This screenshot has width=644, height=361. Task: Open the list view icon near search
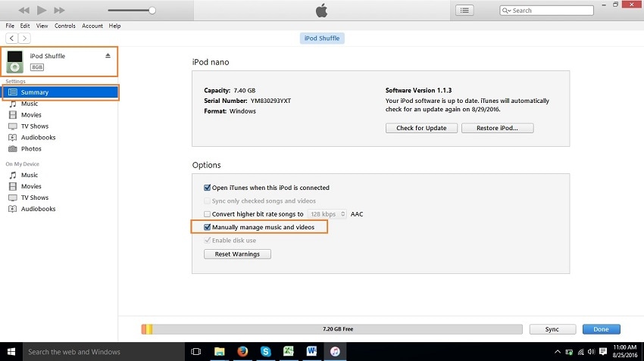[464, 11]
